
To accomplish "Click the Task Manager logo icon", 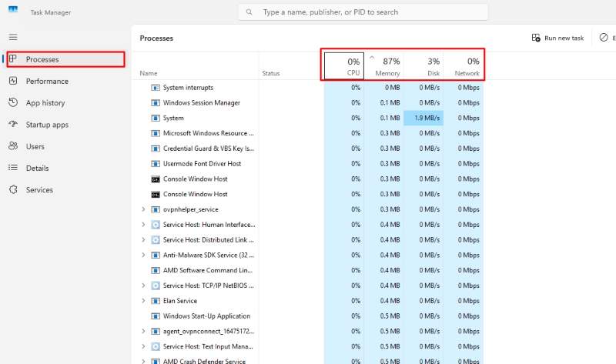I will point(13,12).
